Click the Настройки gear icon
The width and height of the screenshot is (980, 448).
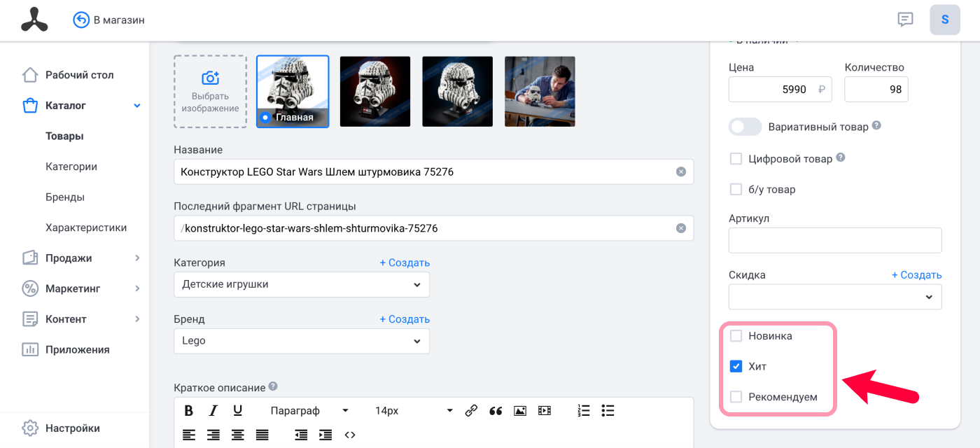click(29, 428)
